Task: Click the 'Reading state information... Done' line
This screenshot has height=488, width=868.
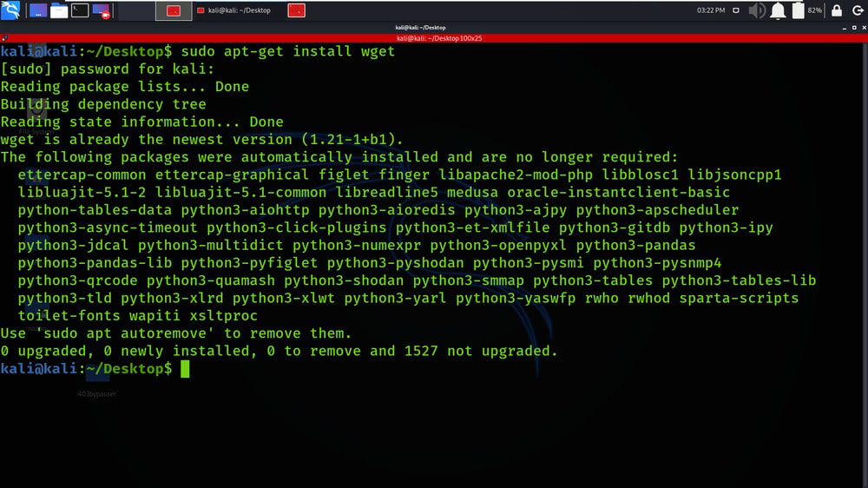Action: 141,122
